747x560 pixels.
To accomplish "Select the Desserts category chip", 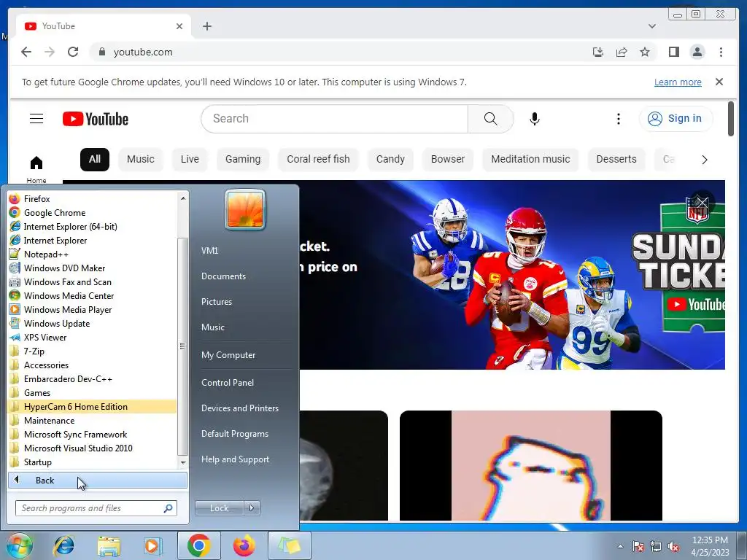I will coord(616,159).
